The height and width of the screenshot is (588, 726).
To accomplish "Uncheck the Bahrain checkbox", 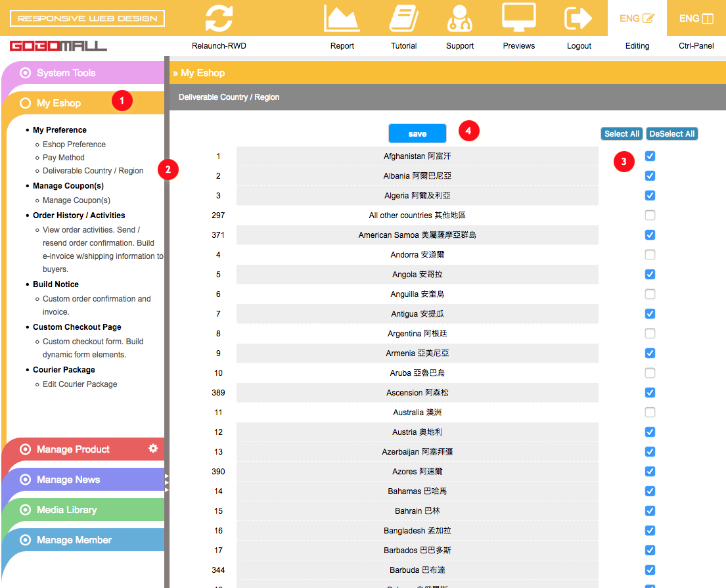I will click(x=650, y=510).
